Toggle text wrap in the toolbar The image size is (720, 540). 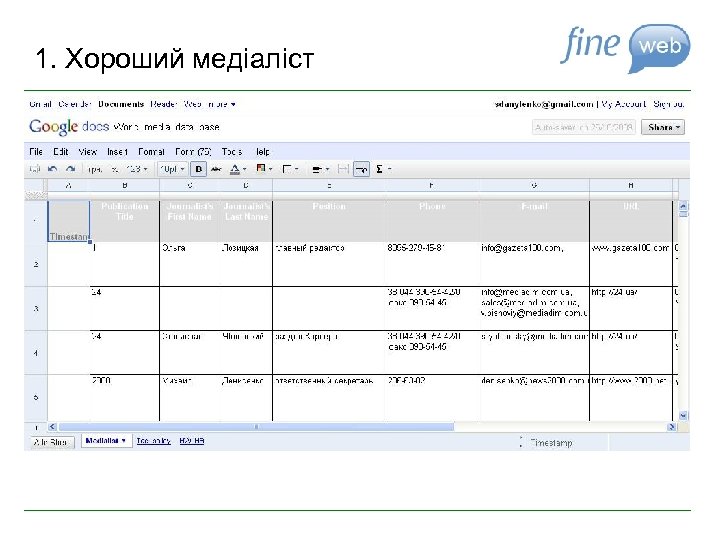361,169
